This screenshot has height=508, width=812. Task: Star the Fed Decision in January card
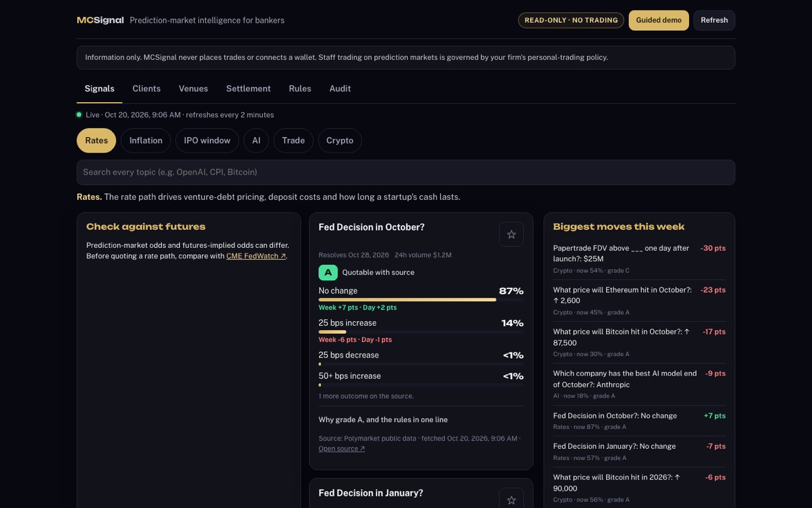point(511,499)
